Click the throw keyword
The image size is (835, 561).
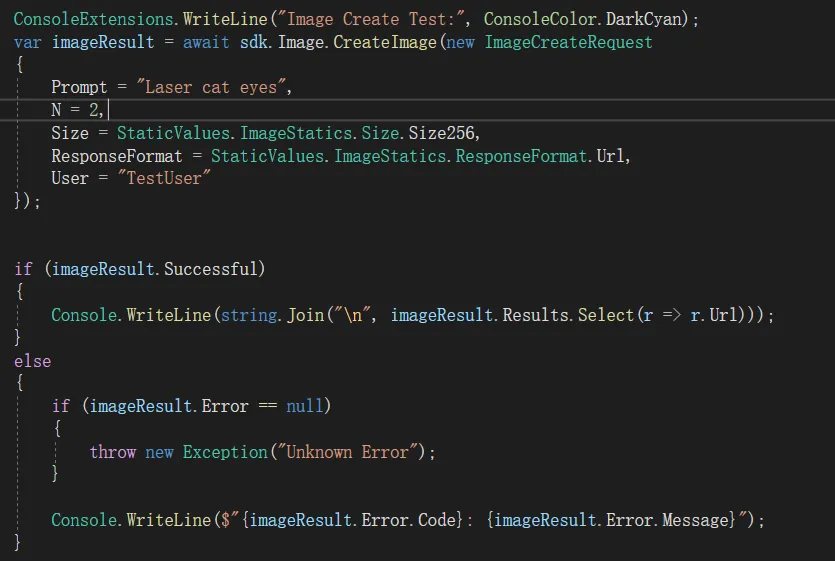pos(112,452)
